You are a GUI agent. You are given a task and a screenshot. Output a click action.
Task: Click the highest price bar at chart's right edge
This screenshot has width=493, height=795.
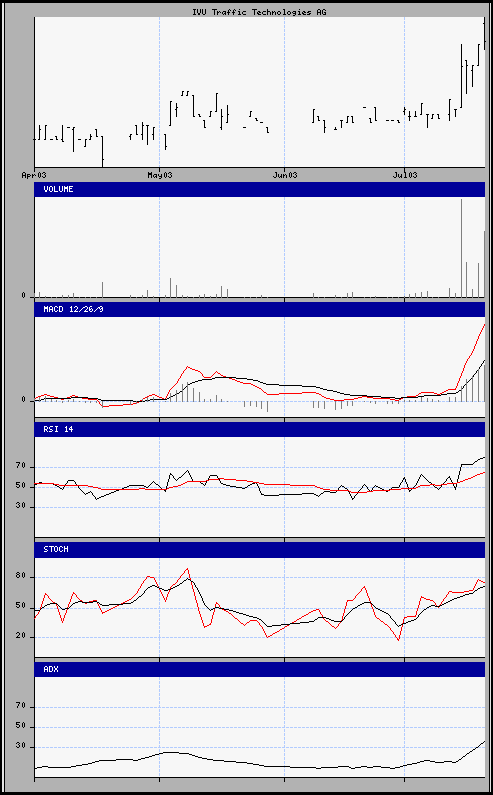484,33
